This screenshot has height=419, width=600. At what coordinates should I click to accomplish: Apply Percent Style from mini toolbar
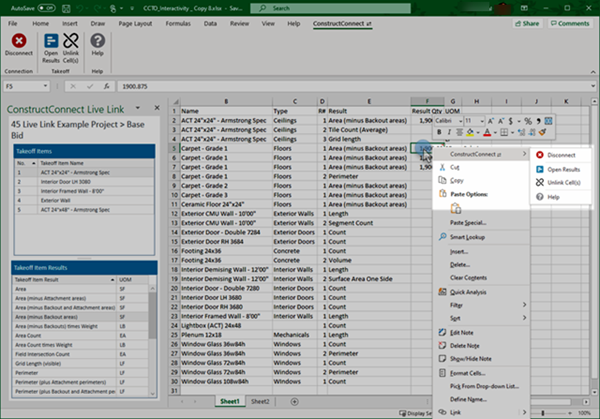pos(528,121)
